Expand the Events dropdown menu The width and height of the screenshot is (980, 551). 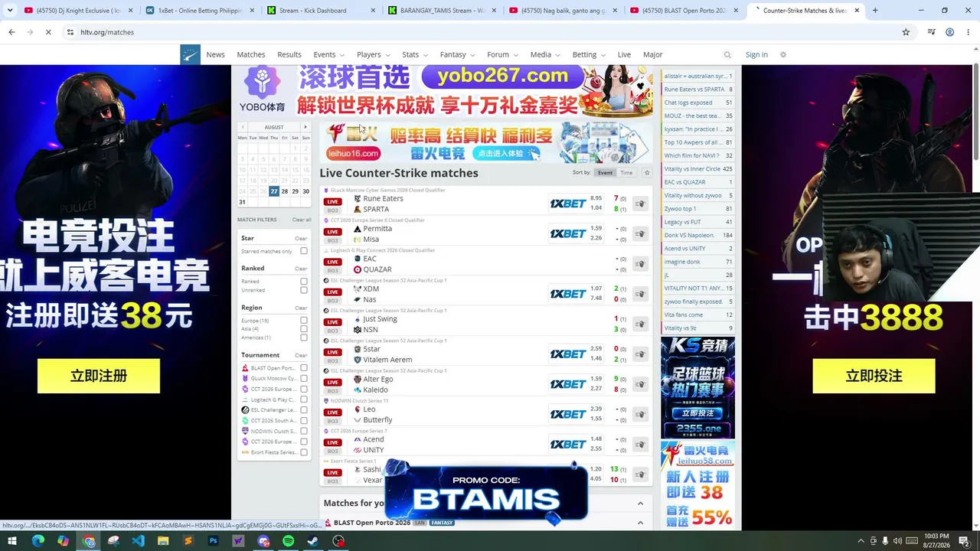(x=328, y=54)
